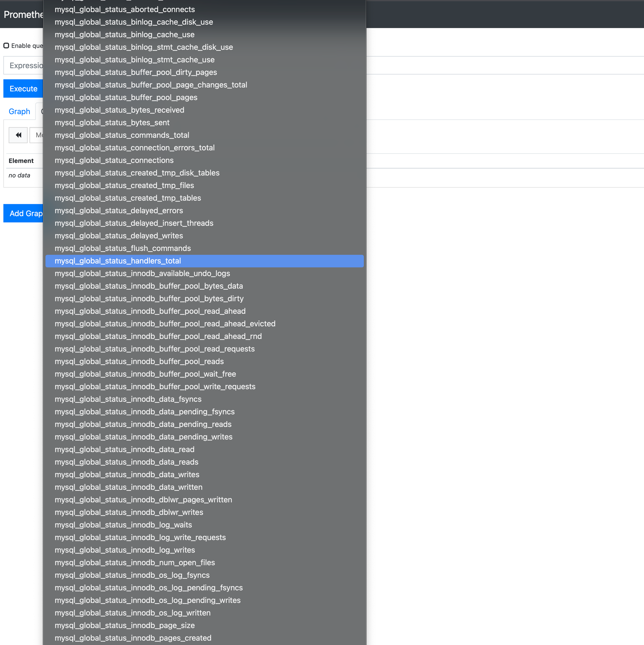Click the Execute button
644x645 pixels.
(23, 89)
